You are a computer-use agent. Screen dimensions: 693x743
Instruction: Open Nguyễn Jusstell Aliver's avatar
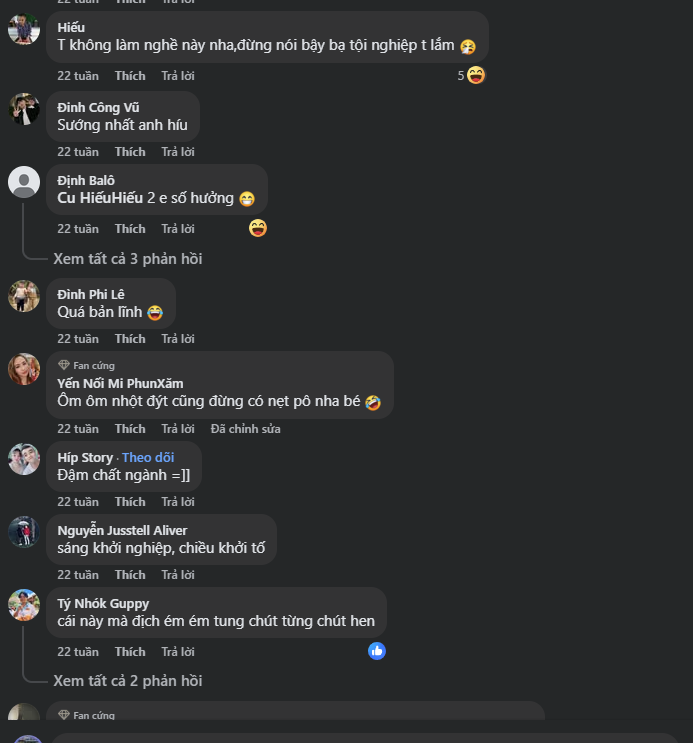(24, 532)
